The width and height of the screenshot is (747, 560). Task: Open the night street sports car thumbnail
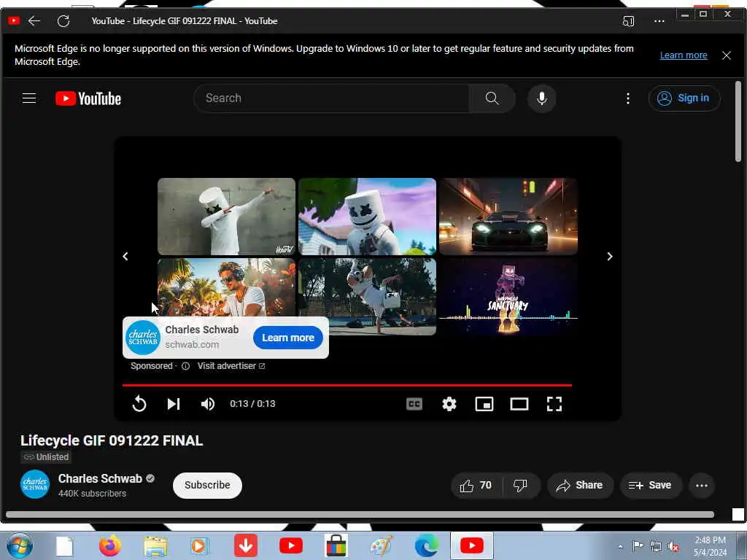click(508, 216)
